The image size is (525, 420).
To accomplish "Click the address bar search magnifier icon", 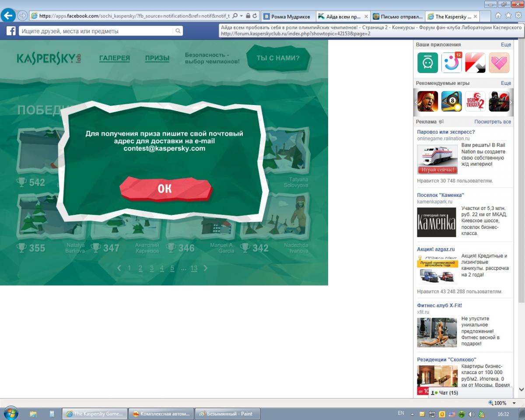I will coord(235,16).
